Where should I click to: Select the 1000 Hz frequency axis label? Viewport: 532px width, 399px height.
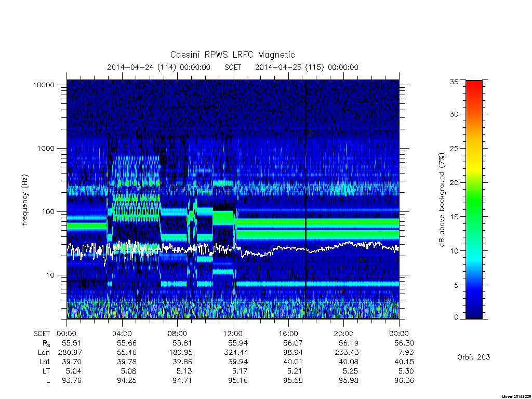pyautogui.click(x=46, y=148)
